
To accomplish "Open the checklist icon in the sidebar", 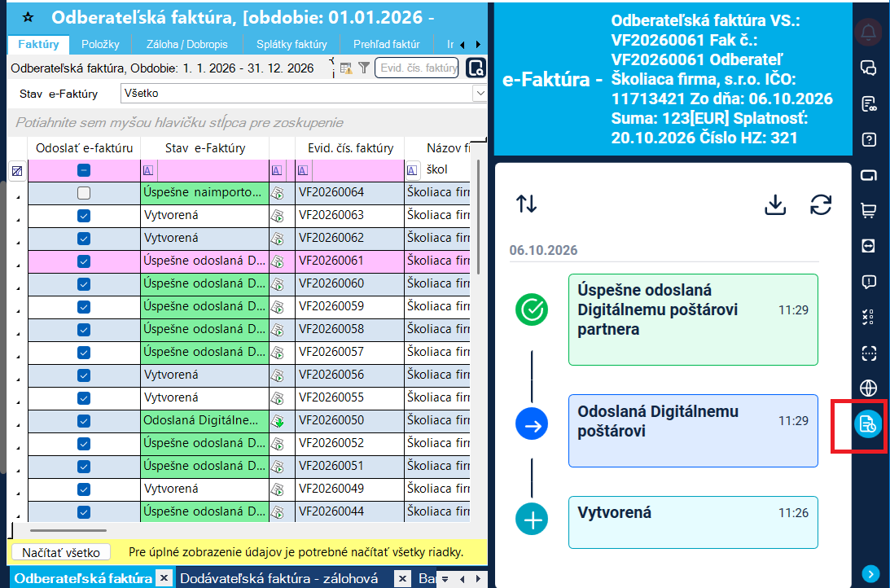I will (869, 318).
